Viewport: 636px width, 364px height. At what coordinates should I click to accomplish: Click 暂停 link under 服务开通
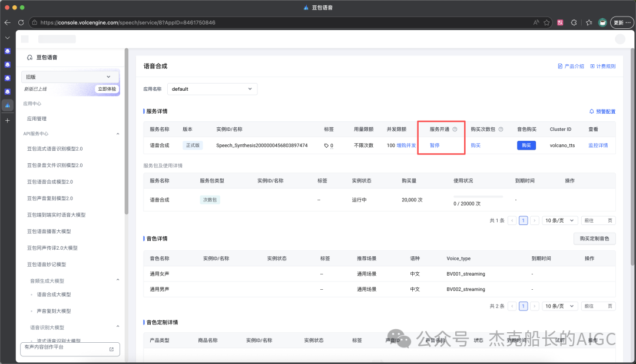coord(435,145)
